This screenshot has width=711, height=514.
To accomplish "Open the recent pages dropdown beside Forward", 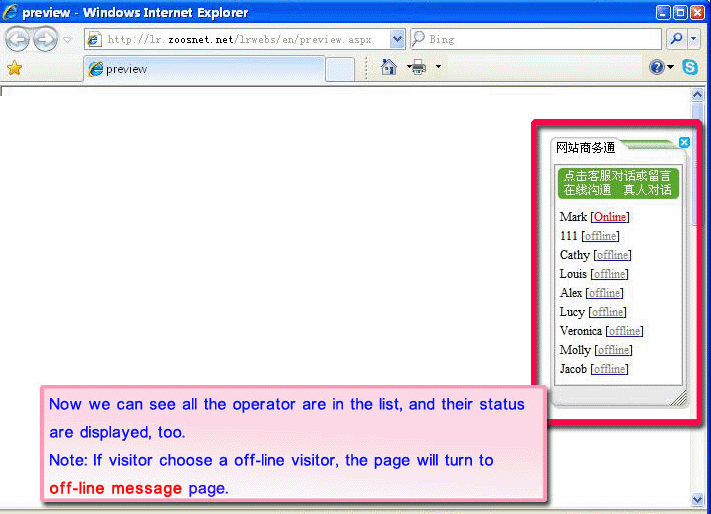I will click(x=68, y=40).
